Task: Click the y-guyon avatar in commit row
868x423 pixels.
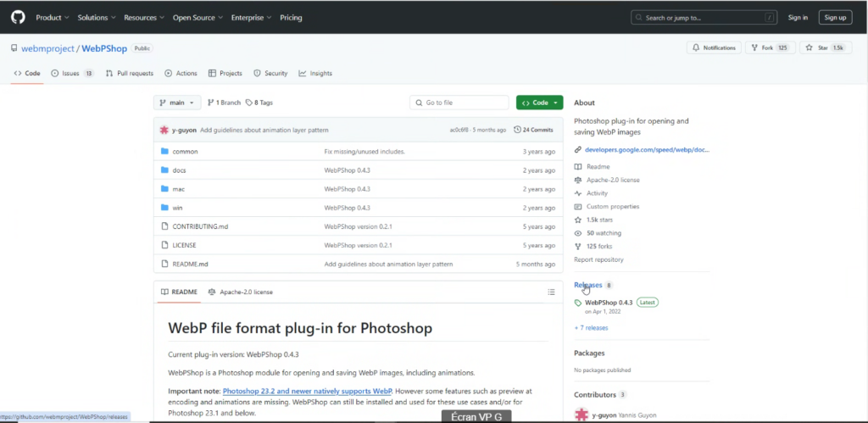Action: [164, 130]
